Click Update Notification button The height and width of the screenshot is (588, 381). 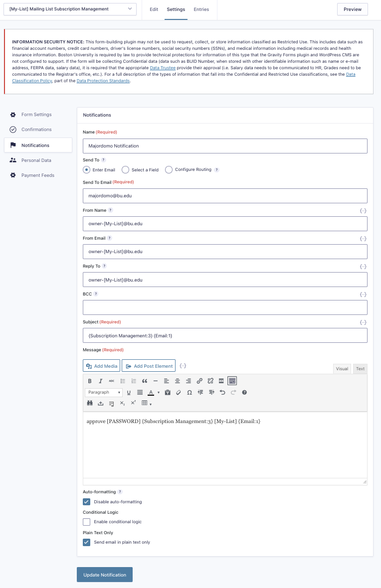(105, 575)
